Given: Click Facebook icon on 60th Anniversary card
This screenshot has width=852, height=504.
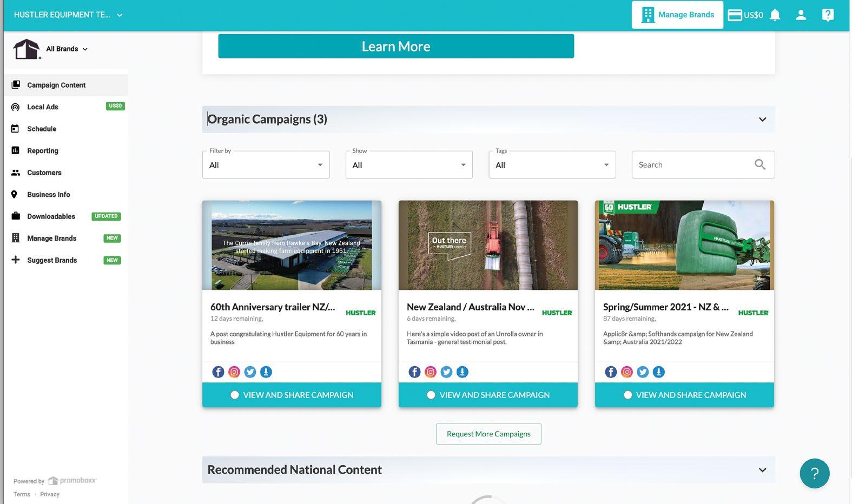Looking at the screenshot, I should [x=218, y=372].
